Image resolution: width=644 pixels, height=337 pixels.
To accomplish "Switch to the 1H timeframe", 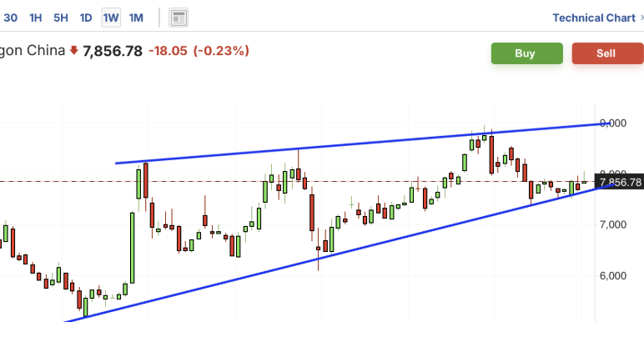I will pos(36,18).
